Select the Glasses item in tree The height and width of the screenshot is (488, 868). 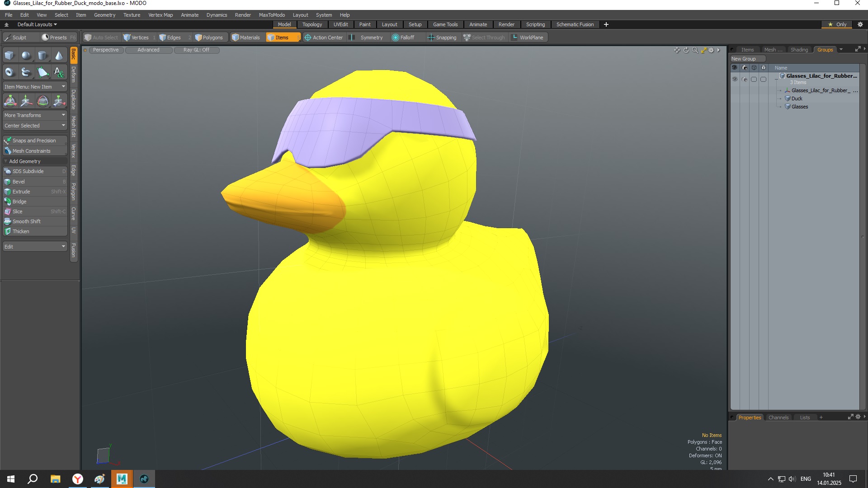(799, 107)
